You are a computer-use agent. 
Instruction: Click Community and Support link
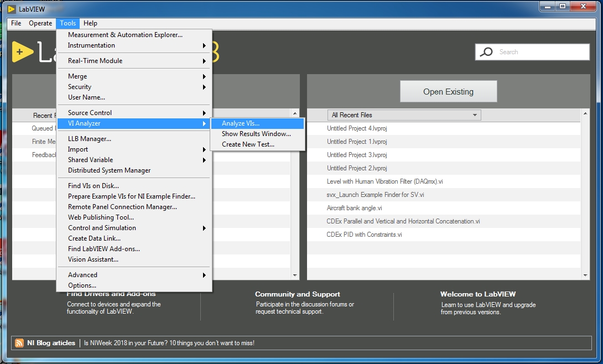(297, 294)
